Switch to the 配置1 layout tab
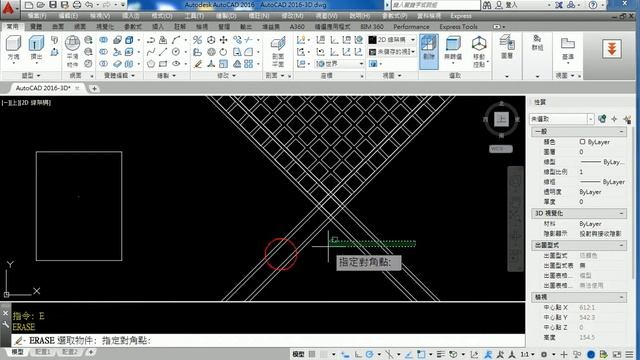The image size is (640, 360). pos(42,352)
